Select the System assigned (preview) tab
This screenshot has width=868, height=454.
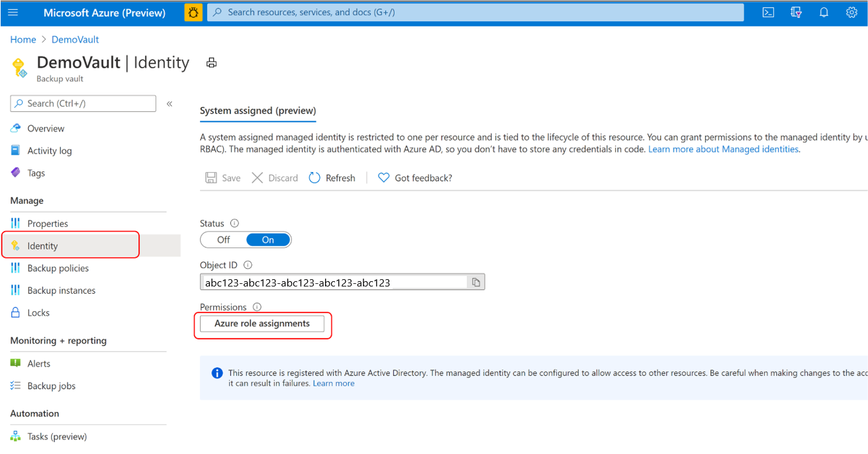point(258,111)
